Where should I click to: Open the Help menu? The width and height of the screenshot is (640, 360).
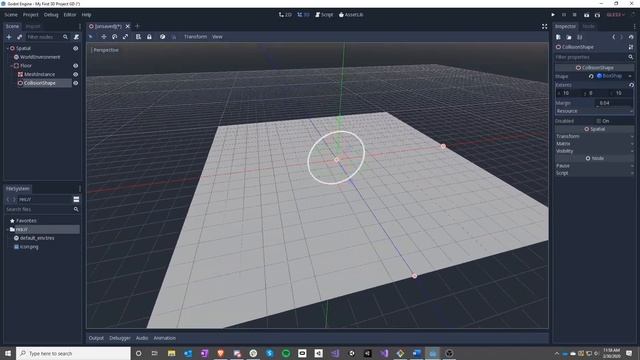[86, 15]
